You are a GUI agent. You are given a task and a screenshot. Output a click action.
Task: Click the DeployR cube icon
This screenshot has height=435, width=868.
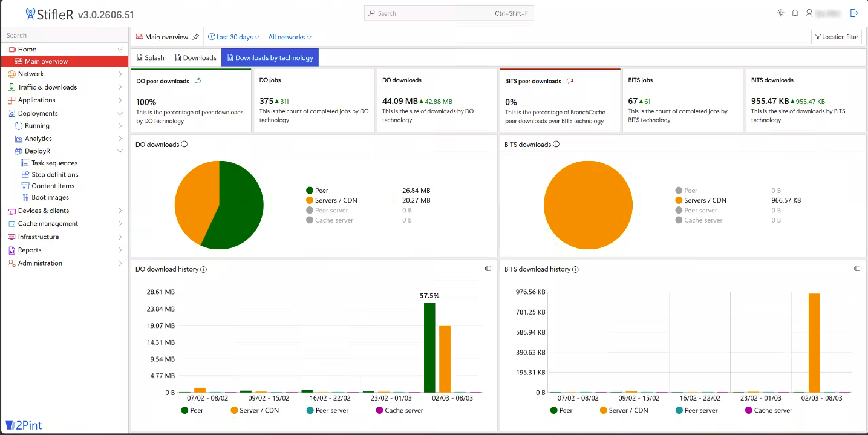18,151
